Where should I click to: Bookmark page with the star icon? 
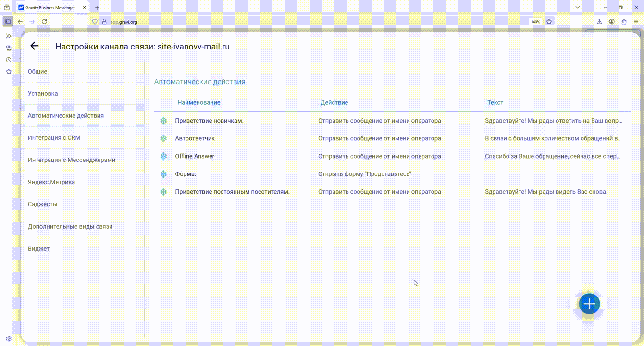pyautogui.click(x=549, y=22)
